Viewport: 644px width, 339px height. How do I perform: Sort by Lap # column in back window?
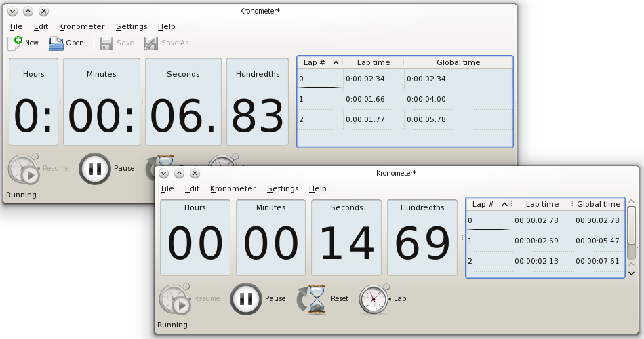click(321, 62)
